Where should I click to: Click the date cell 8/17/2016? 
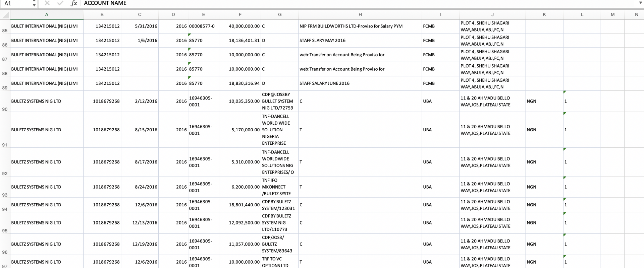[x=140, y=162]
